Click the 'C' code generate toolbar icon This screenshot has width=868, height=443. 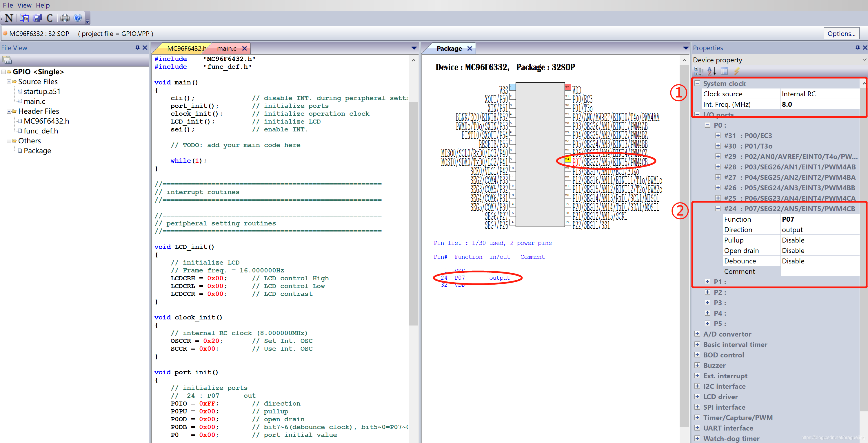click(x=50, y=18)
